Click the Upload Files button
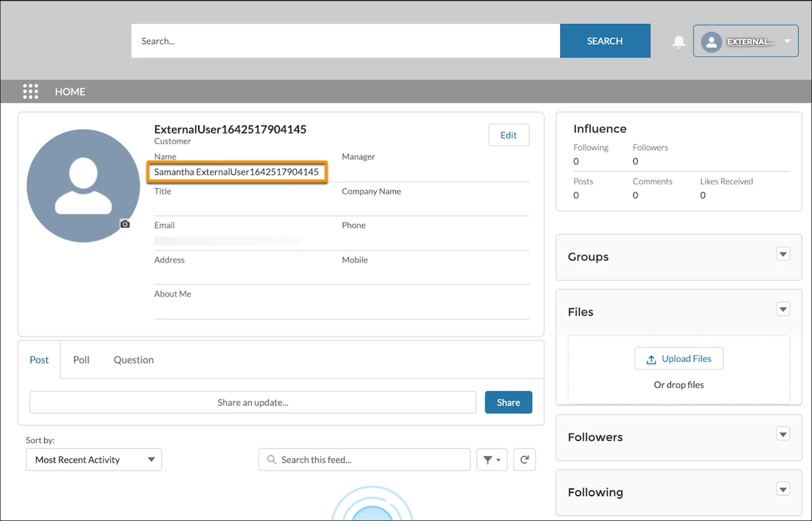Screen dimensions: 812x521 click(x=679, y=359)
